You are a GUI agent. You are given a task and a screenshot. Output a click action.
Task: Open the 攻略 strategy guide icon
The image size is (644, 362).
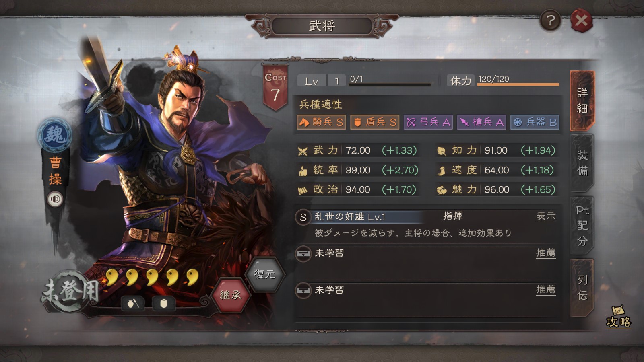[x=619, y=317]
